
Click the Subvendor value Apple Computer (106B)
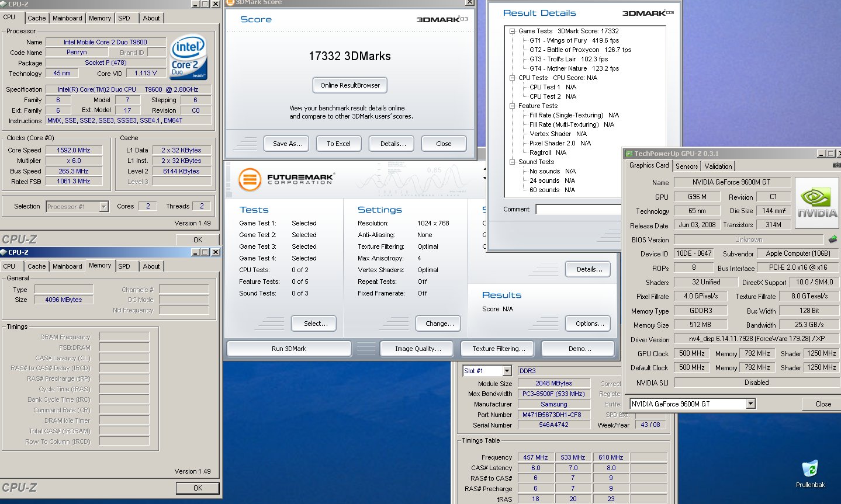(x=798, y=253)
